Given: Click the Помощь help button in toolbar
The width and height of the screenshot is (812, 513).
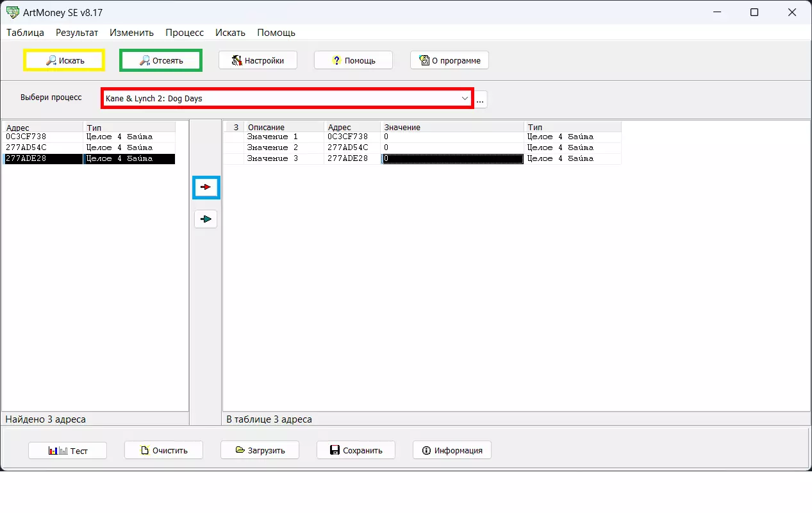Looking at the screenshot, I should 353,60.
